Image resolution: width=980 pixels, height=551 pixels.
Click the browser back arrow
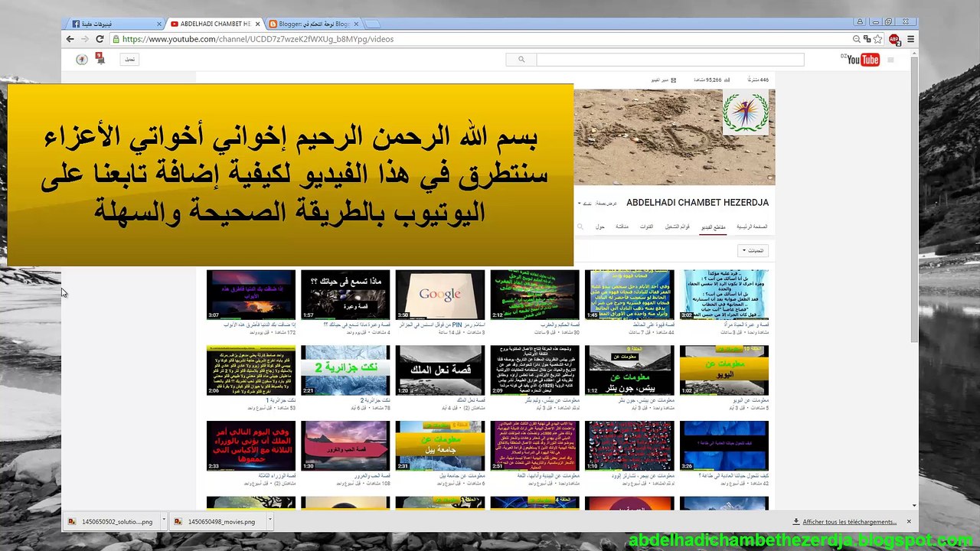click(x=71, y=39)
